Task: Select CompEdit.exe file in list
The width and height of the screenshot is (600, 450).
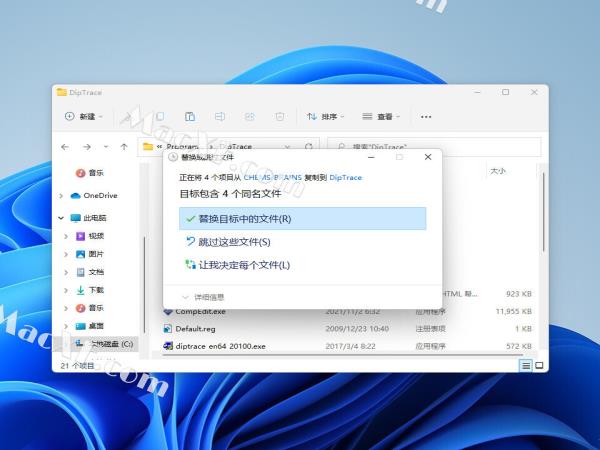Action: [200, 311]
